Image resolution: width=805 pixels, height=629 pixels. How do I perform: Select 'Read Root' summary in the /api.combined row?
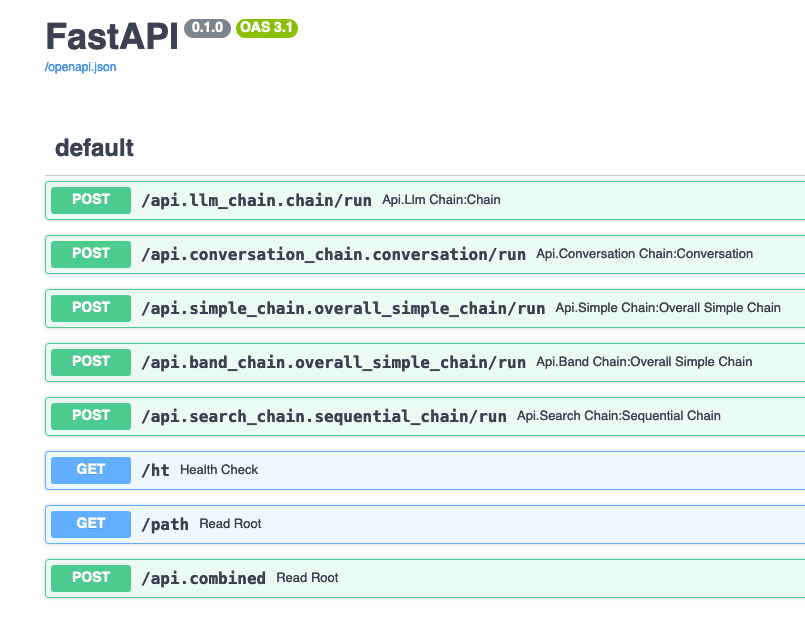pyautogui.click(x=307, y=578)
